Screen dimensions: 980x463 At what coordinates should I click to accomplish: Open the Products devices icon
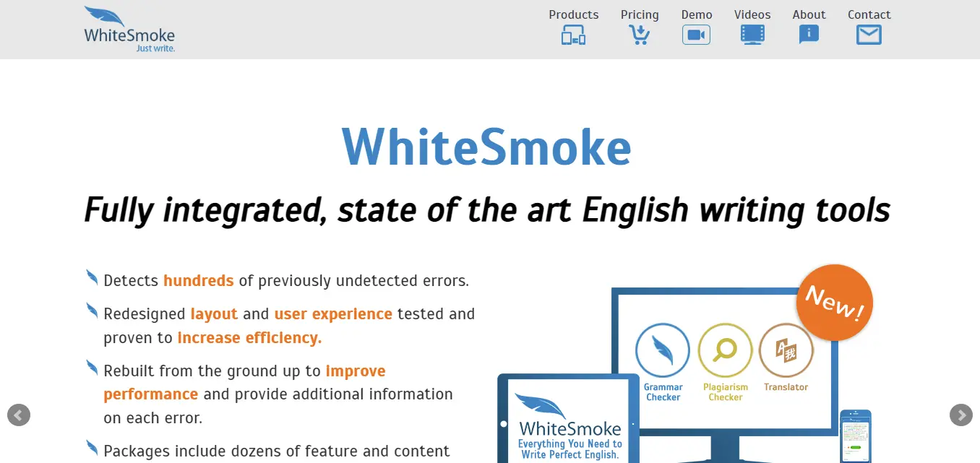(574, 35)
